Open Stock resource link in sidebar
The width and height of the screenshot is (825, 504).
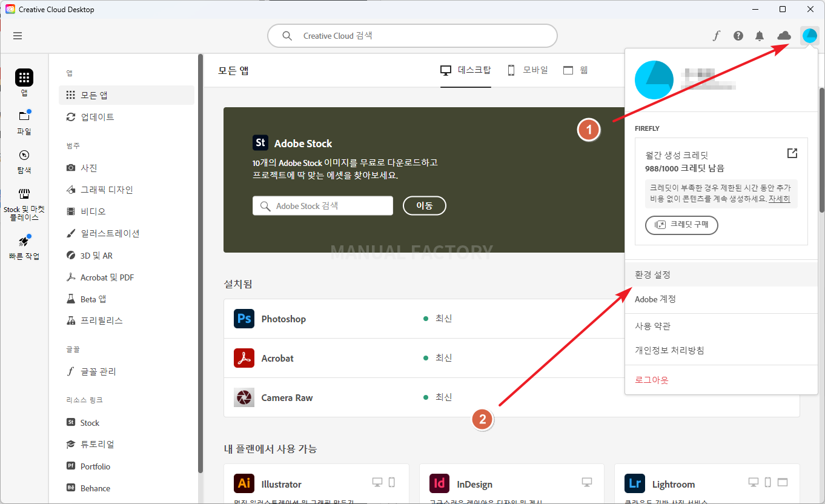(x=127, y=423)
